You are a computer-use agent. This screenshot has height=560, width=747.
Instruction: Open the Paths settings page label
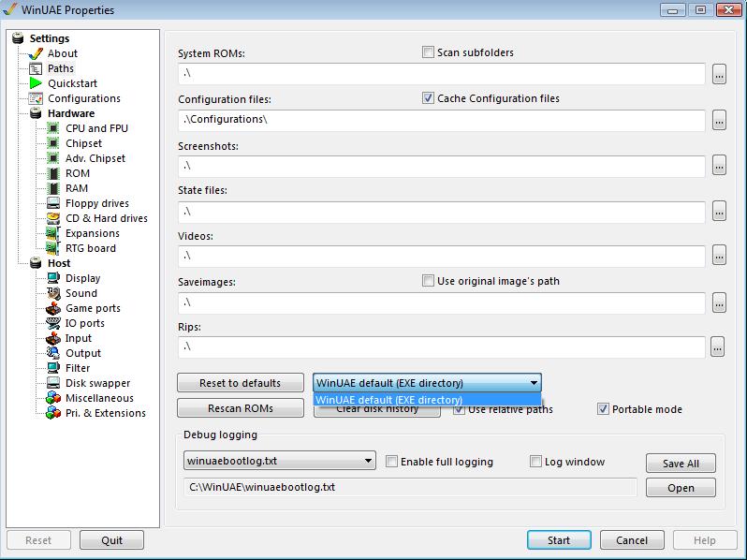coord(61,68)
